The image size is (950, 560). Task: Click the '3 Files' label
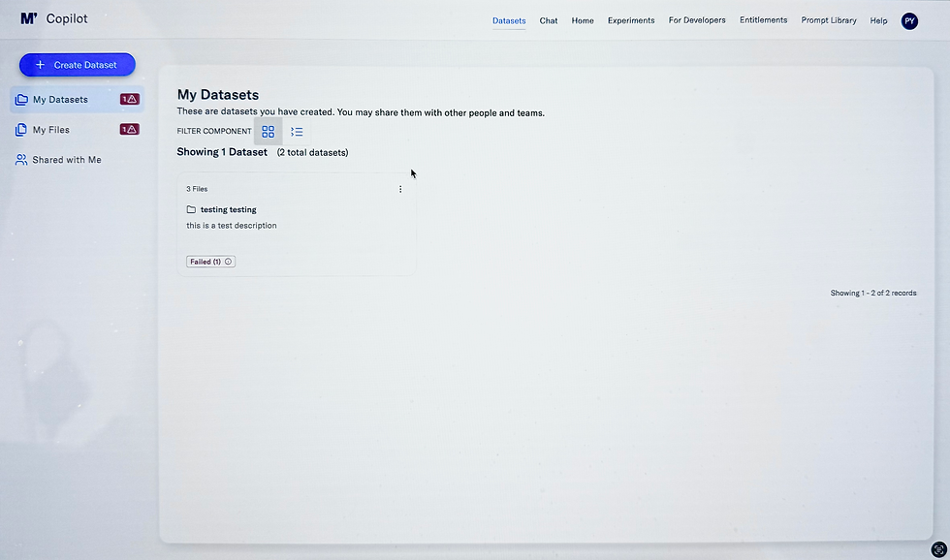197,189
